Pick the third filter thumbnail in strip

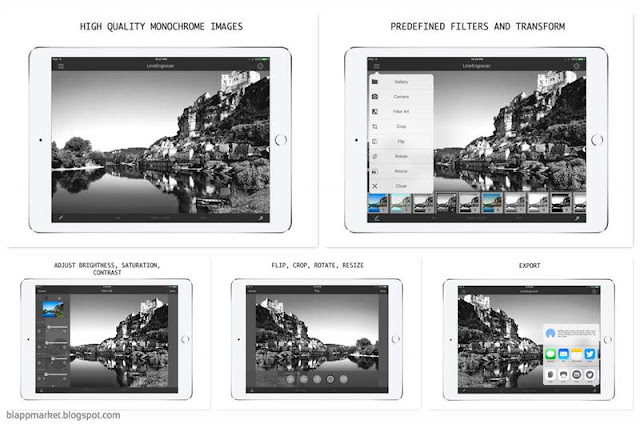click(x=424, y=203)
